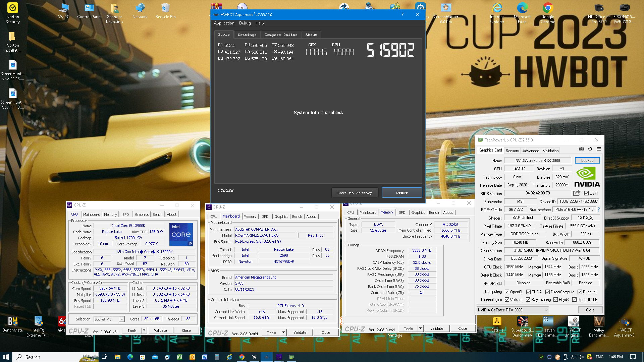Toggle the DirectCompute checkbox
Screen dimensions: 644x362
coord(547,292)
